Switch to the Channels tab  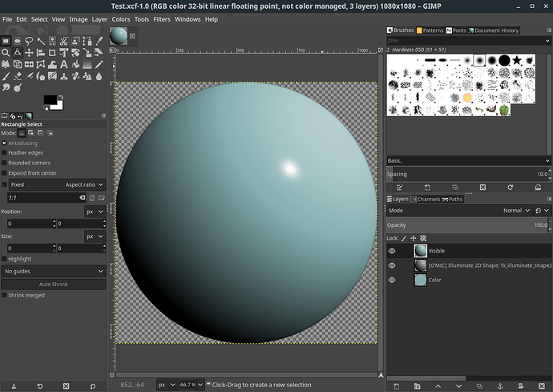tap(428, 199)
